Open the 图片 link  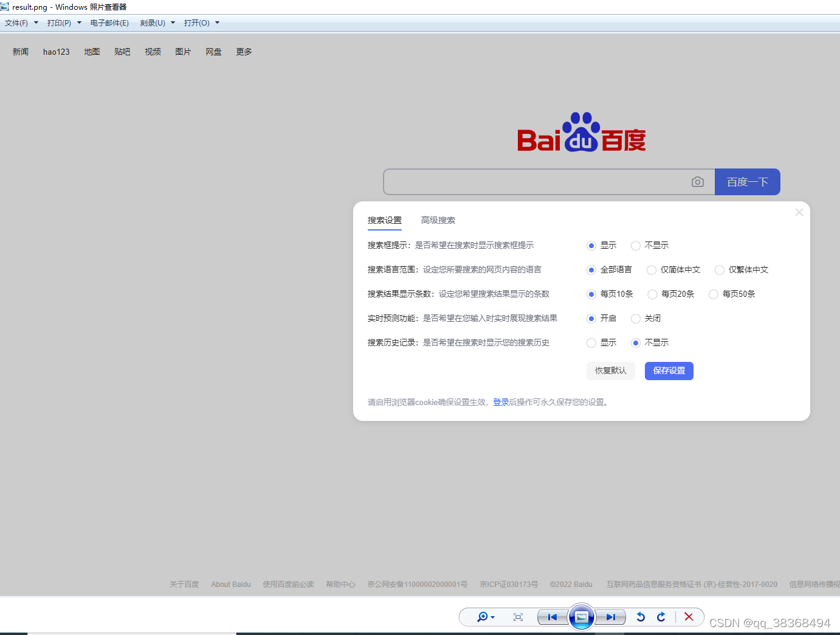[x=183, y=52]
